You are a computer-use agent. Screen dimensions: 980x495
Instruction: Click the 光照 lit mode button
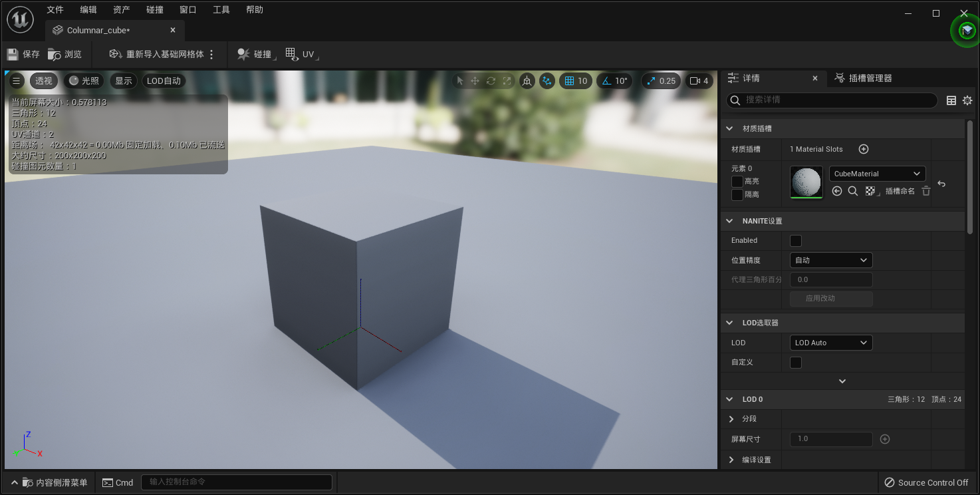(84, 81)
